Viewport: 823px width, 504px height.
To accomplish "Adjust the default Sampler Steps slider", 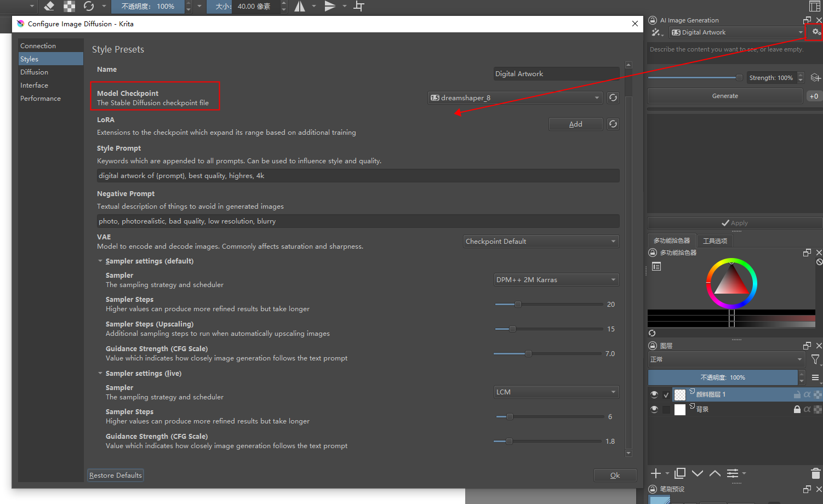I will pyautogui.click(x=548, y=304).
